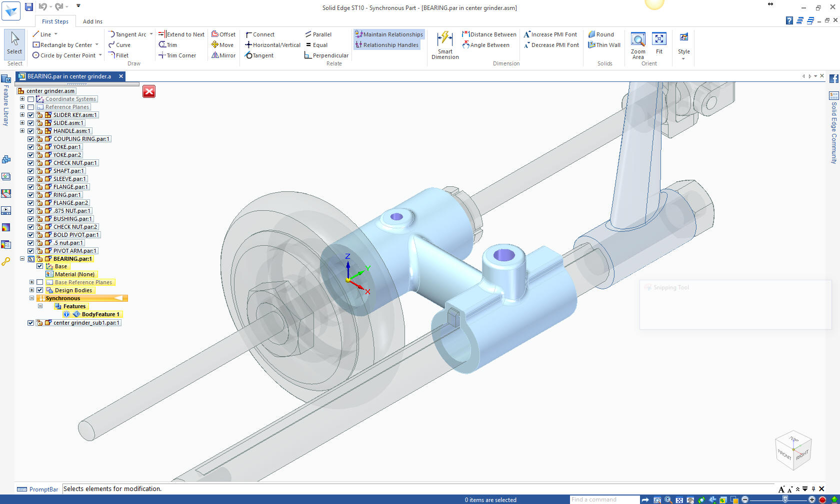Select BodyFeature 1 in the tree
The image size is (840, 504).
click(x=100, y=314)
